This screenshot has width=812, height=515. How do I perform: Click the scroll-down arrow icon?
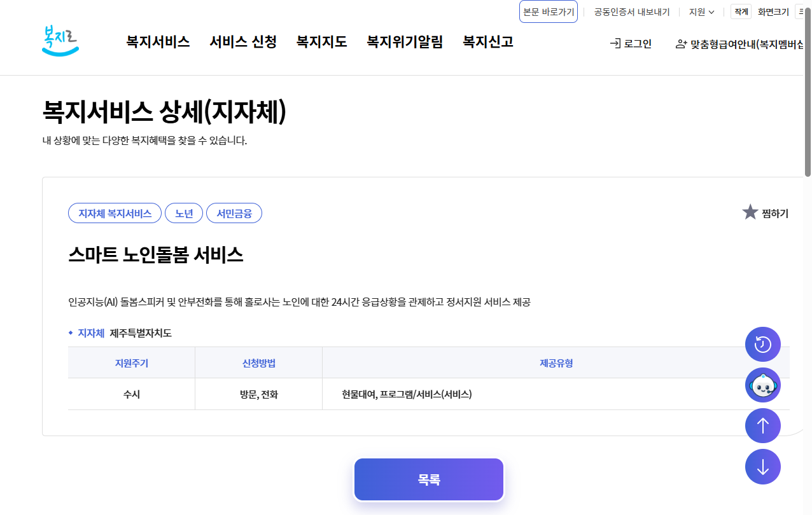762,466
